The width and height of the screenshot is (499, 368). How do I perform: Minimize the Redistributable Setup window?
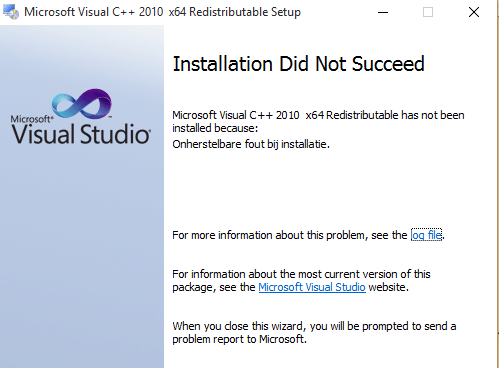point(383,12)
